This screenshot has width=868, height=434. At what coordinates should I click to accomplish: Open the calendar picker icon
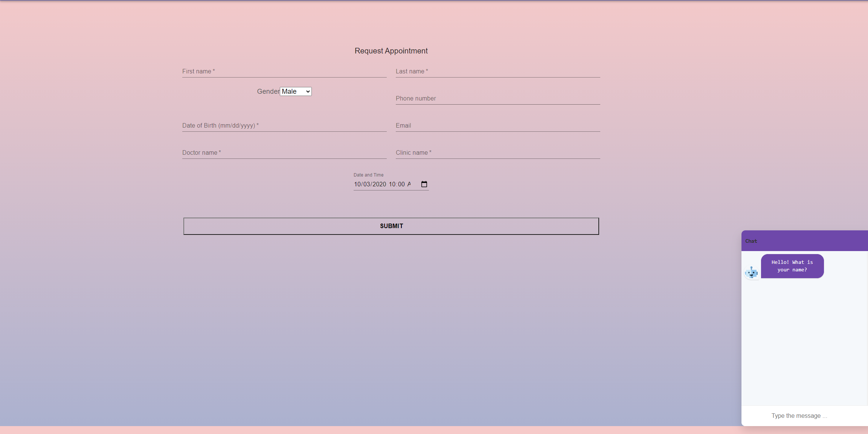[x=424, y=184]
